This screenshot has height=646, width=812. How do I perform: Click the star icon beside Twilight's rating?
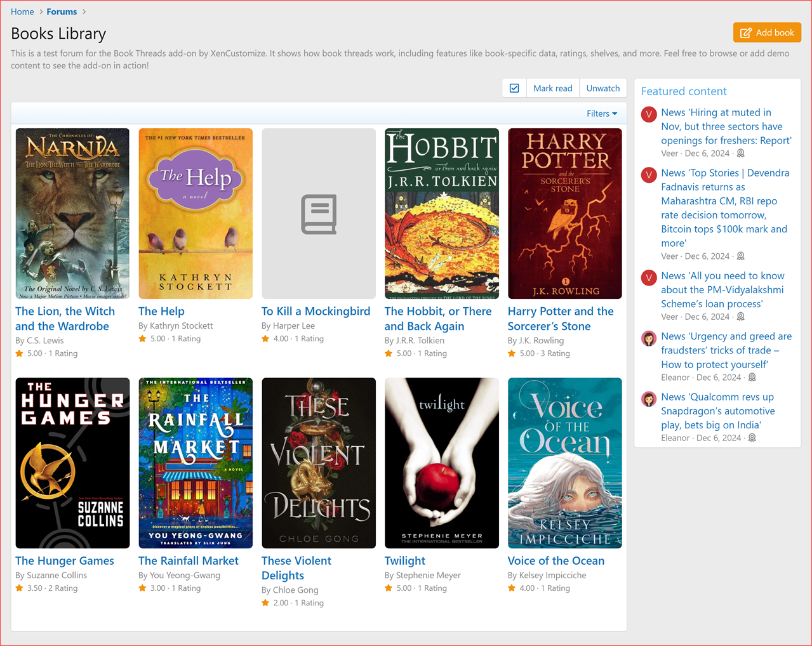click(x=388, y=588)
